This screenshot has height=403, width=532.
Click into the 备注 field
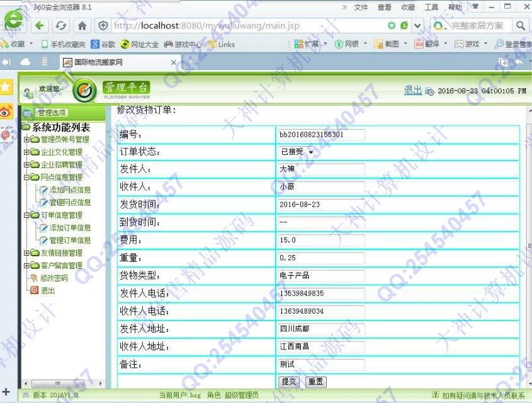click(322, 365)
